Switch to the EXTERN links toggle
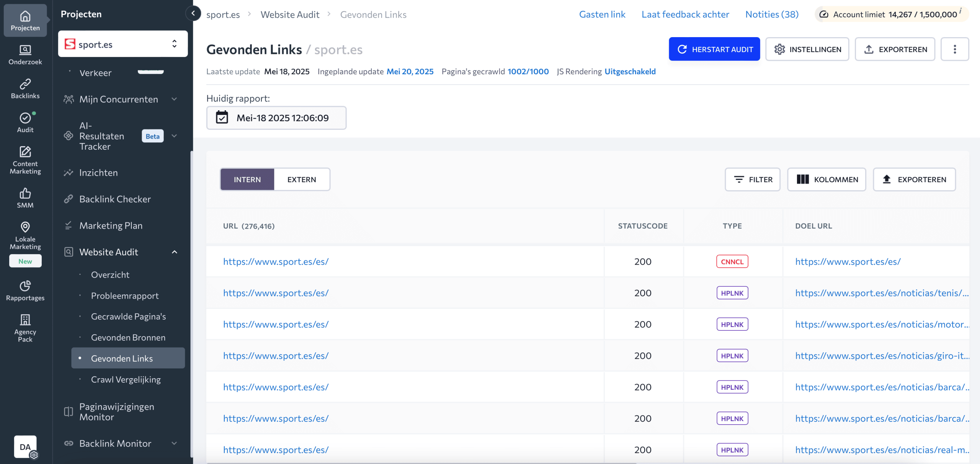 coord(302,179)
